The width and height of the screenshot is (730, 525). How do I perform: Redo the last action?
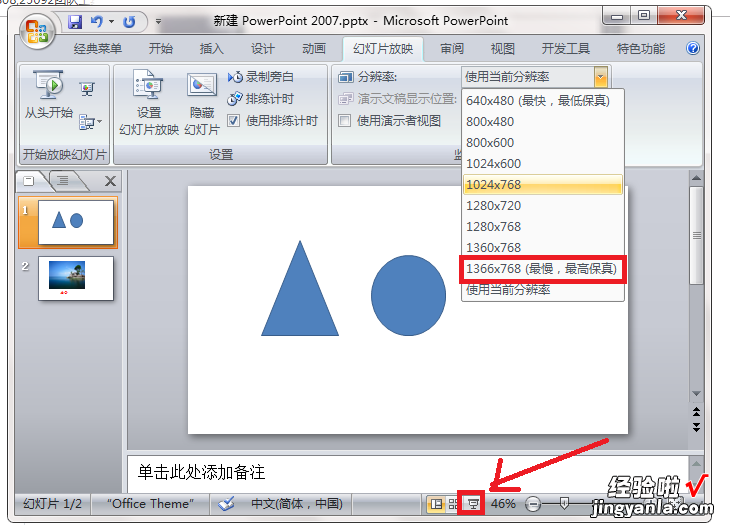(x=129, y=21)
